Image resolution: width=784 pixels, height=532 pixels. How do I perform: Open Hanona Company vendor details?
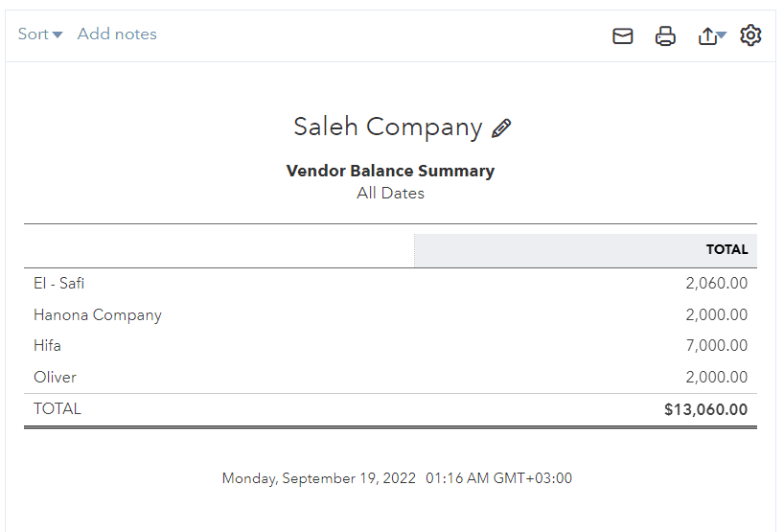click(x=98, y=315)
